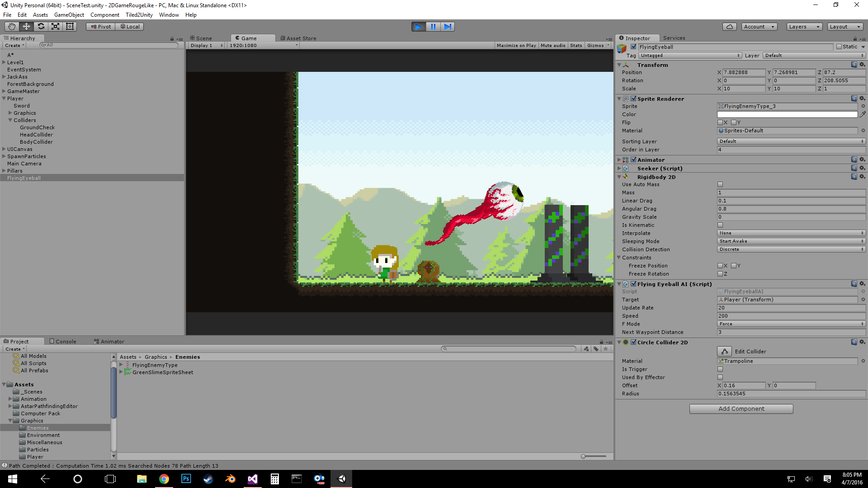Image resolution: width=868 pixels, height=488 pixels.
Task: Select the Scale tool
Action: [x=55, y=27]
